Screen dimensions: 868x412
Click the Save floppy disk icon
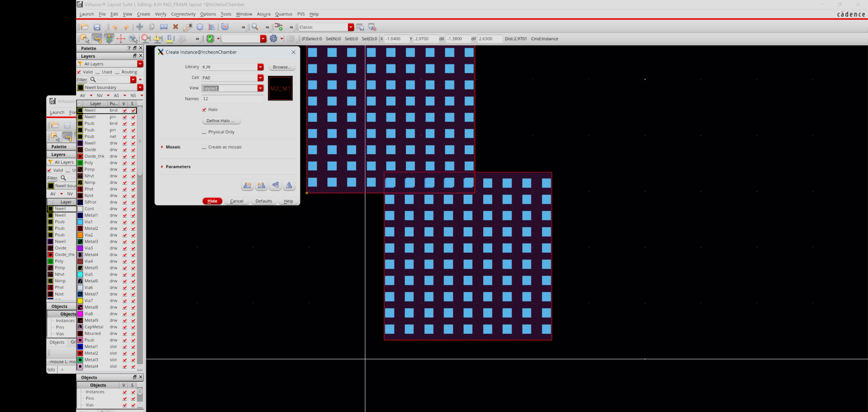click(97, 27)
